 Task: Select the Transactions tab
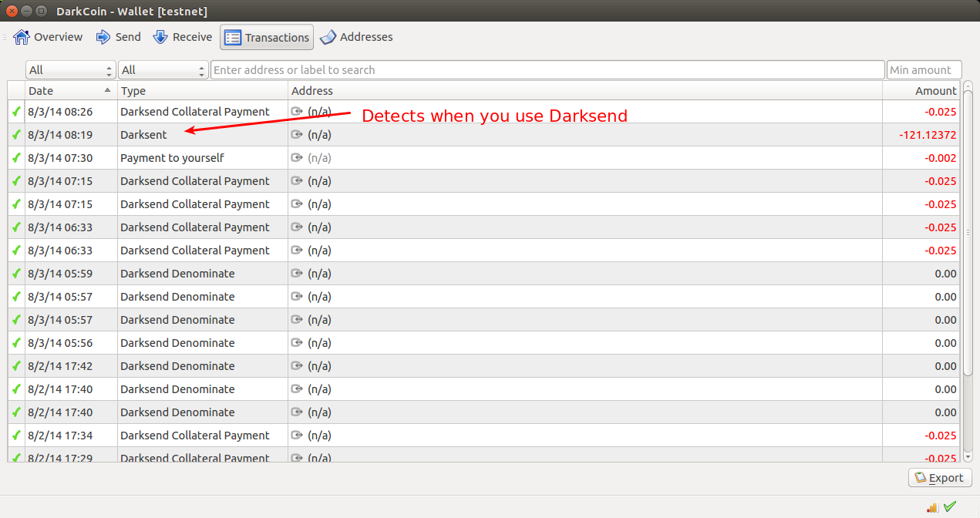(267, 37)
